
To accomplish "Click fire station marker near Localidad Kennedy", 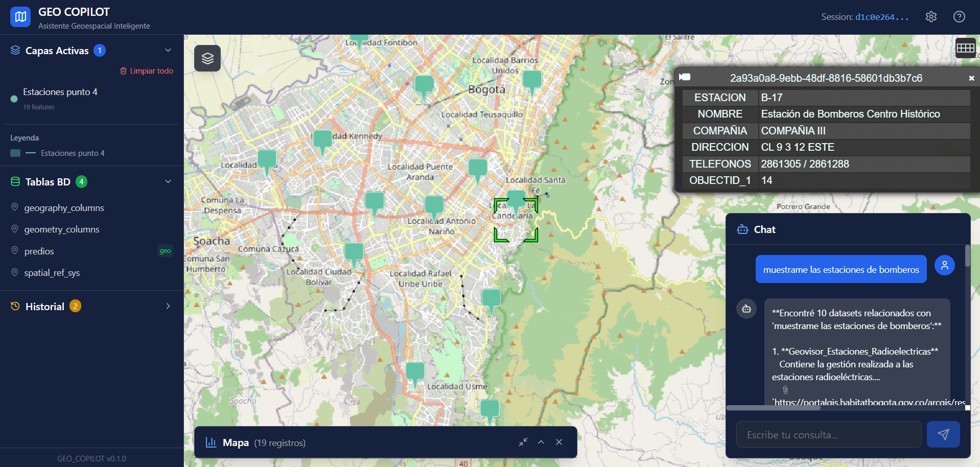I will pos(322,139).
